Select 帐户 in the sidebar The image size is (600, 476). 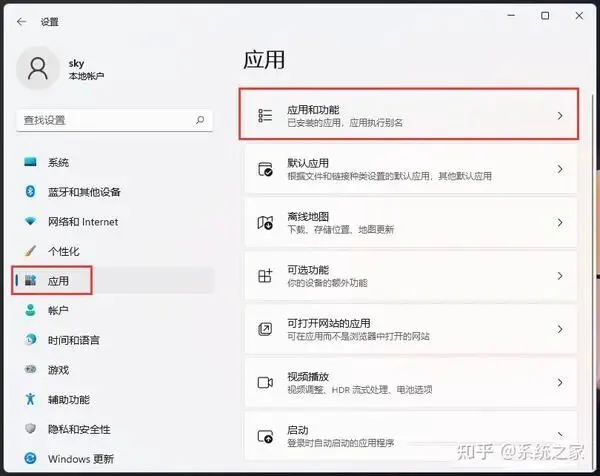[113, 310]
